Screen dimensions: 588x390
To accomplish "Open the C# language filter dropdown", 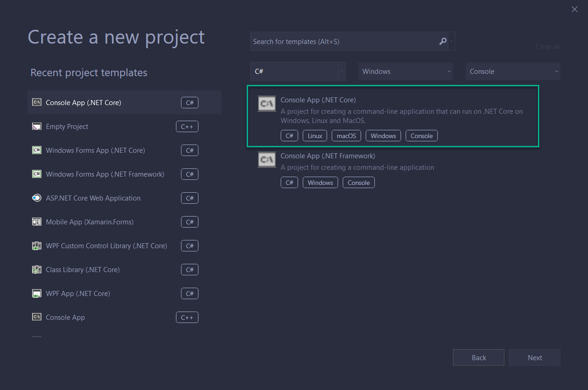I will (x=298, y=72).
